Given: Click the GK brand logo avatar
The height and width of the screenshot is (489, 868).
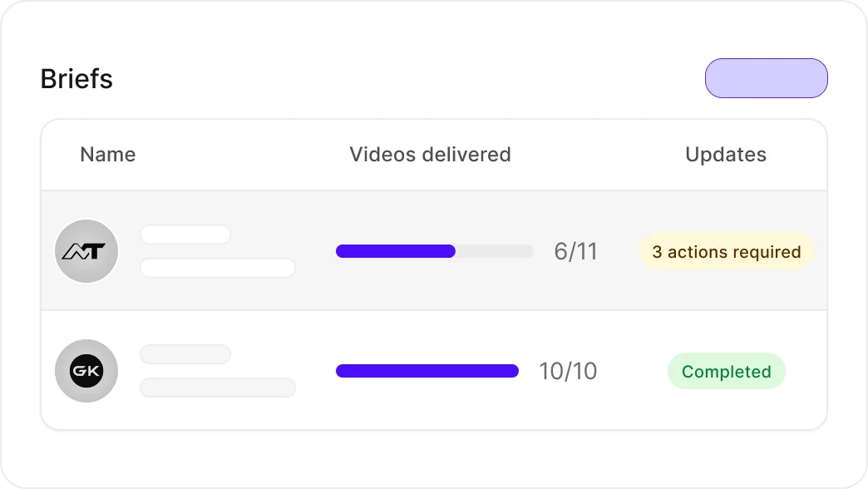Looking at the screenshot, I should click(x=86, y=371).
